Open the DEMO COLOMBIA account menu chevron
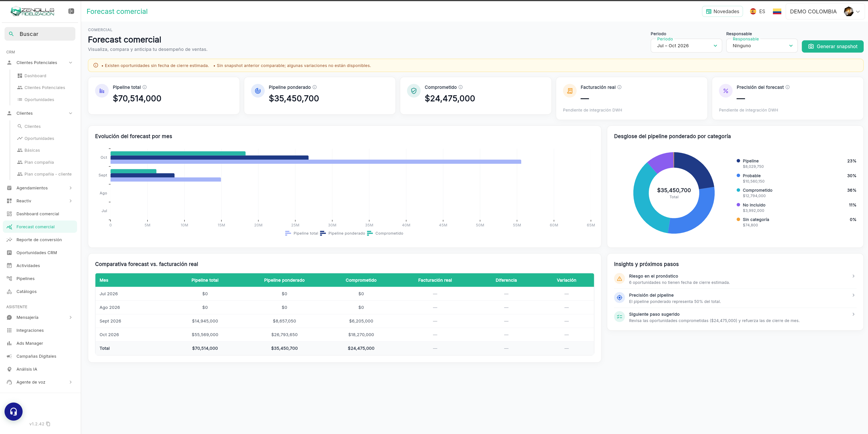 click(858, 11)
